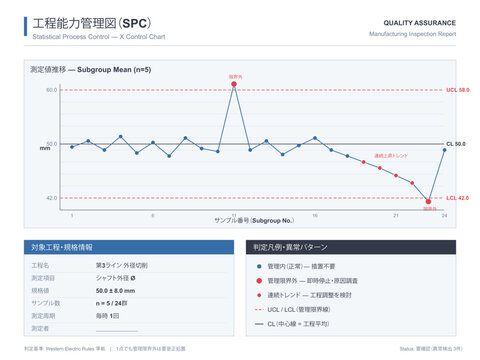Click the 対象工程・規格情報 panel header
Image resolution: width=480 pixels, height=360 pixels.
(x=129, y=247)
